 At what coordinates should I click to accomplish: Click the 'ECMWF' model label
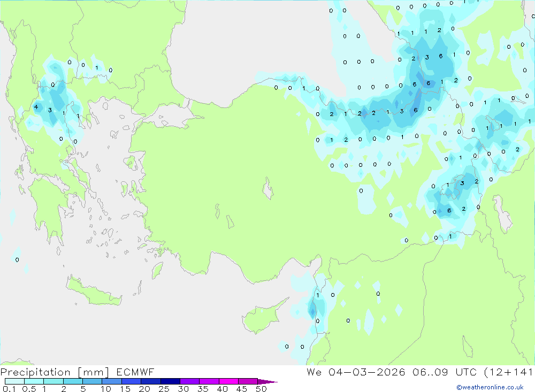(135, 372)
